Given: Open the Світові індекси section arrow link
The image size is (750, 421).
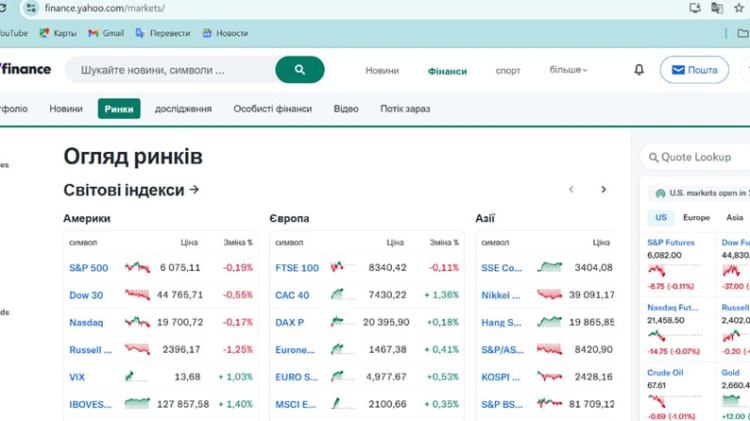Looking at the screenshot, I should coord(194,189).
